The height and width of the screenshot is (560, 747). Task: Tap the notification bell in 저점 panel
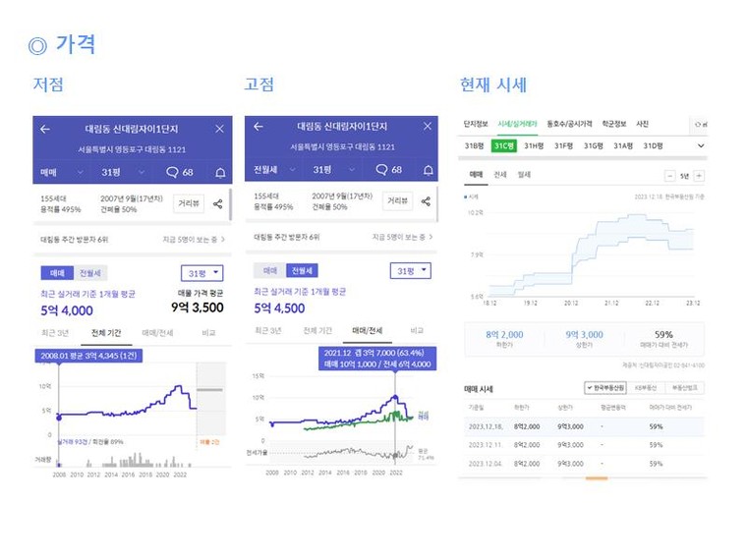coord(220,172)
